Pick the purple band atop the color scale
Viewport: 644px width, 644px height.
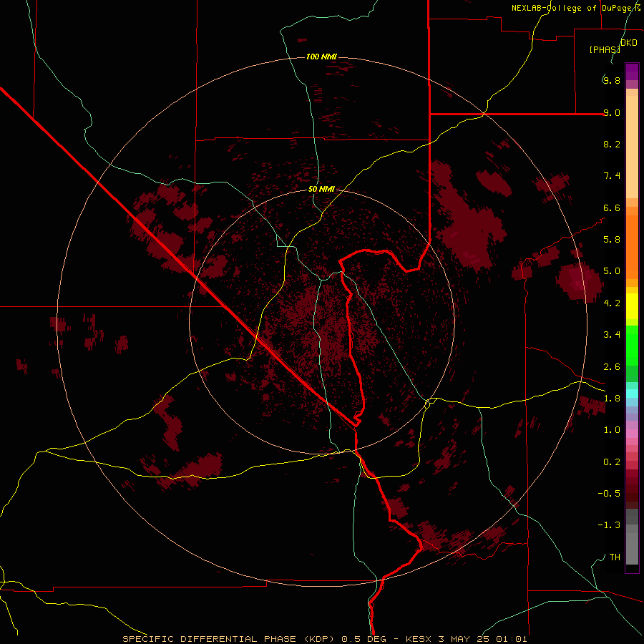point(632,72)
